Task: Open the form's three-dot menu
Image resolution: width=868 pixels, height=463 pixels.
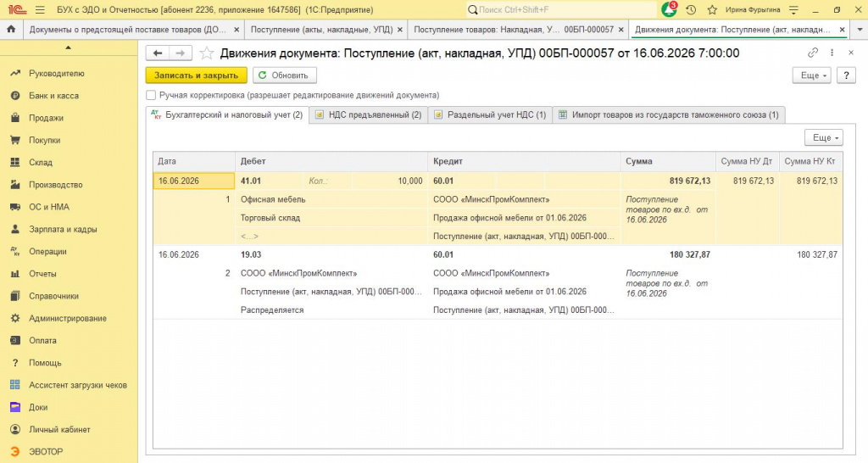Action: tap(832, 53)
